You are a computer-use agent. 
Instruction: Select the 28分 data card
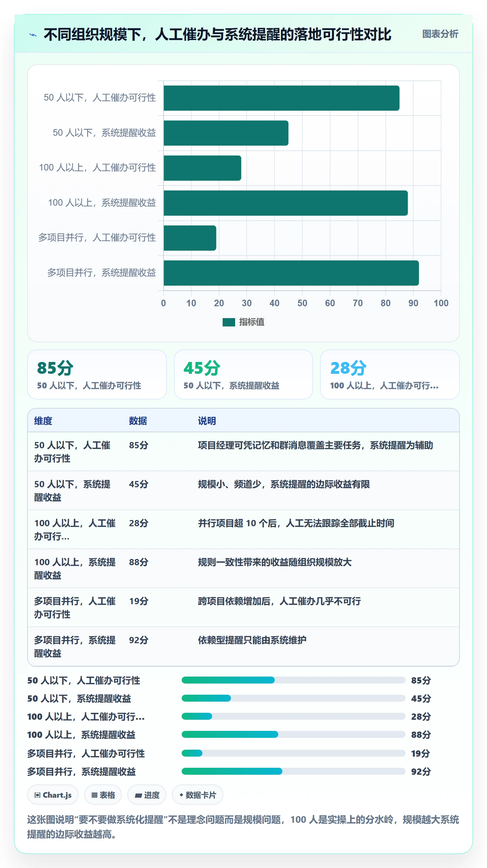pos(390,374)
